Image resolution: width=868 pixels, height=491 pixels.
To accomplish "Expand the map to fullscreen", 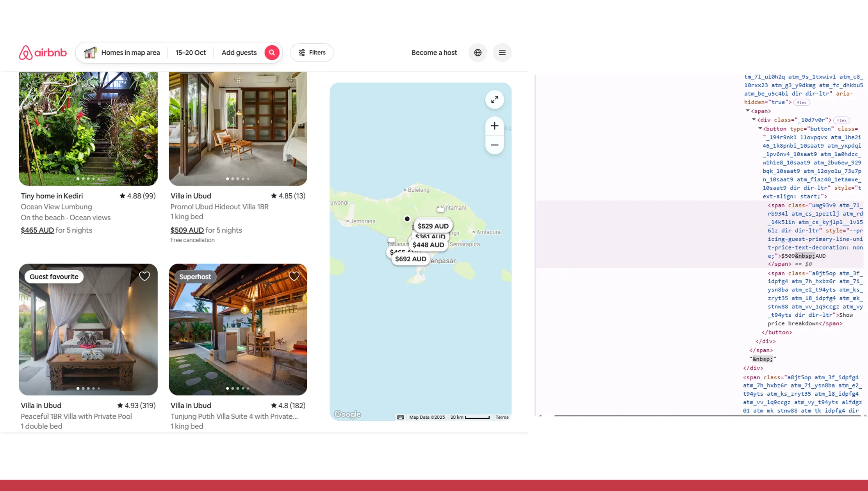I will [x=494, y=100].
